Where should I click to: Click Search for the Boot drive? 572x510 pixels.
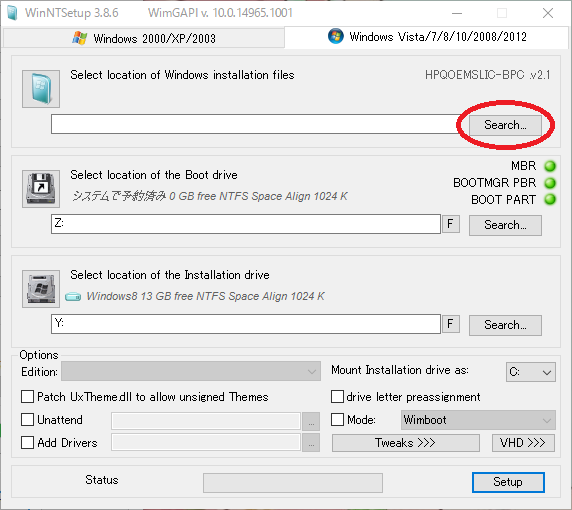point(505,225)
